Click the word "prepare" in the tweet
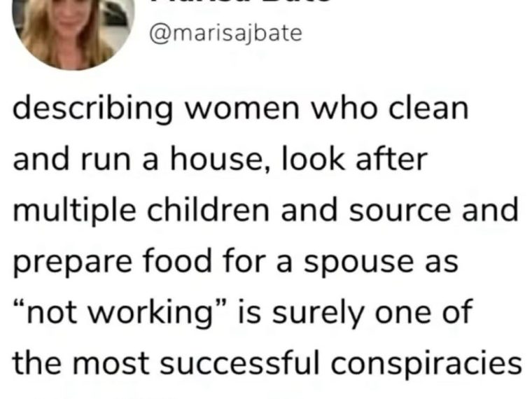 (72, 262)
